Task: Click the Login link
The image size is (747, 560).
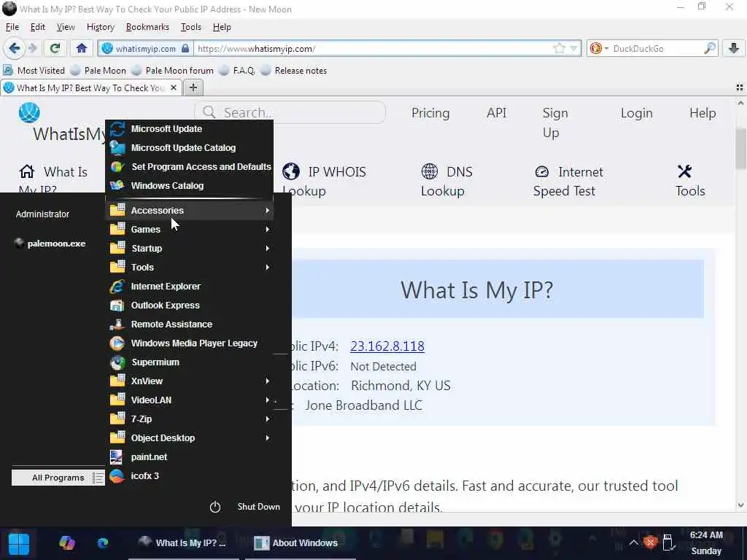Action: tap(636, 113)
